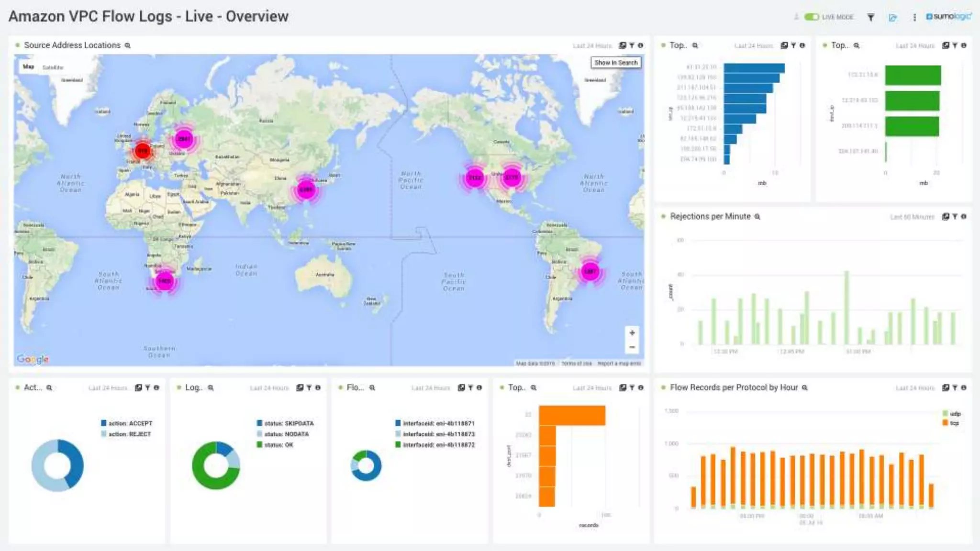Click the blue share dashboard icon
The width and height of the screenshot is (980, 551).
(x=892, y=18)
